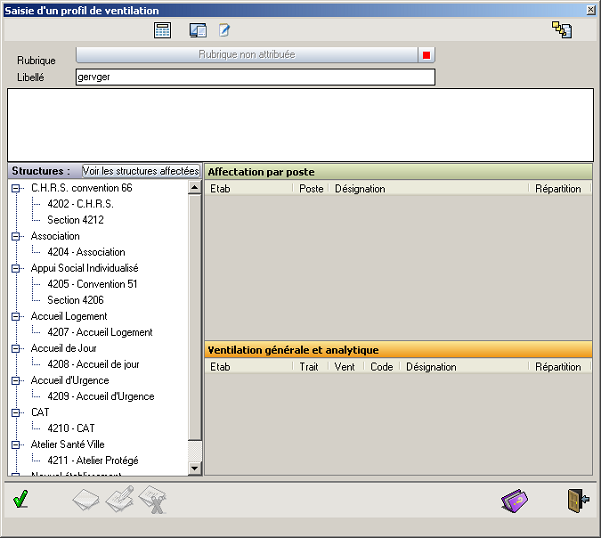Screen dimensions: 601x538
Task: Click the Libellé text field
Action: click(x=255, y=77)
